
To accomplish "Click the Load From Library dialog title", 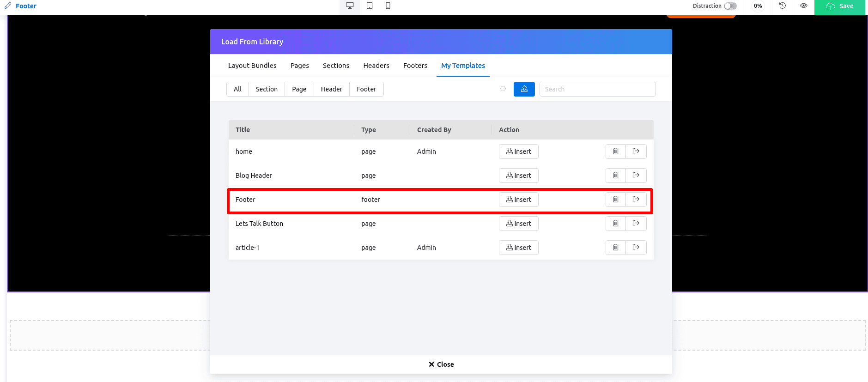I will pyautogui.click(x=252, y=42).
